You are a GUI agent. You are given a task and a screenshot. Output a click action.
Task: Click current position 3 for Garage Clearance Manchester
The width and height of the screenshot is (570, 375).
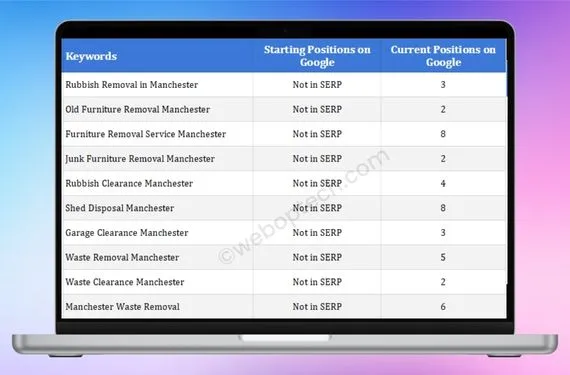point(443,233)
